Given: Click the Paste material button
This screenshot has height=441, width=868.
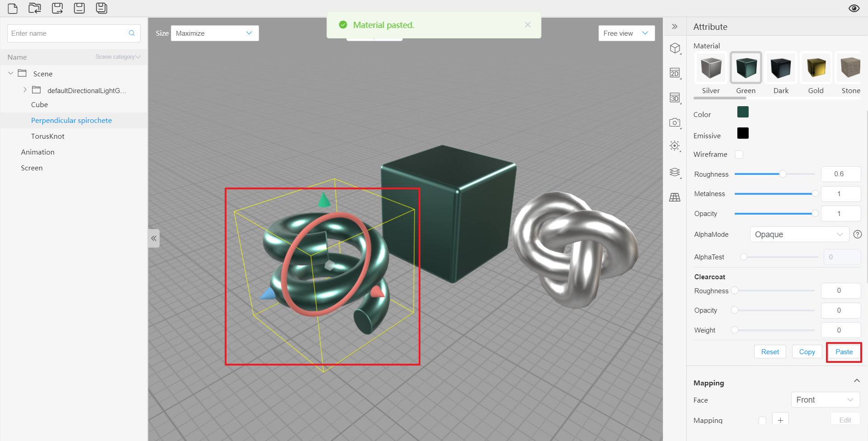Looking at the screenshot, I should (844, 352).
